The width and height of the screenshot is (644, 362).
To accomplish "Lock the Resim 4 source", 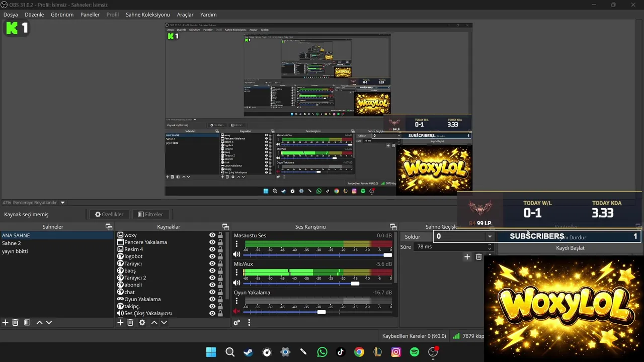I will click(x=220, y=249).
